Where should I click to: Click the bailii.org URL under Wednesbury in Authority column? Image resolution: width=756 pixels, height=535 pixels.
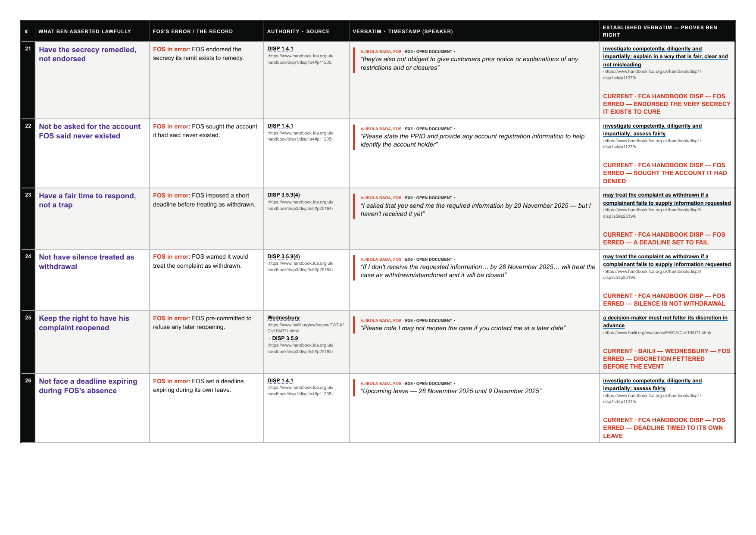pos(306,328)
